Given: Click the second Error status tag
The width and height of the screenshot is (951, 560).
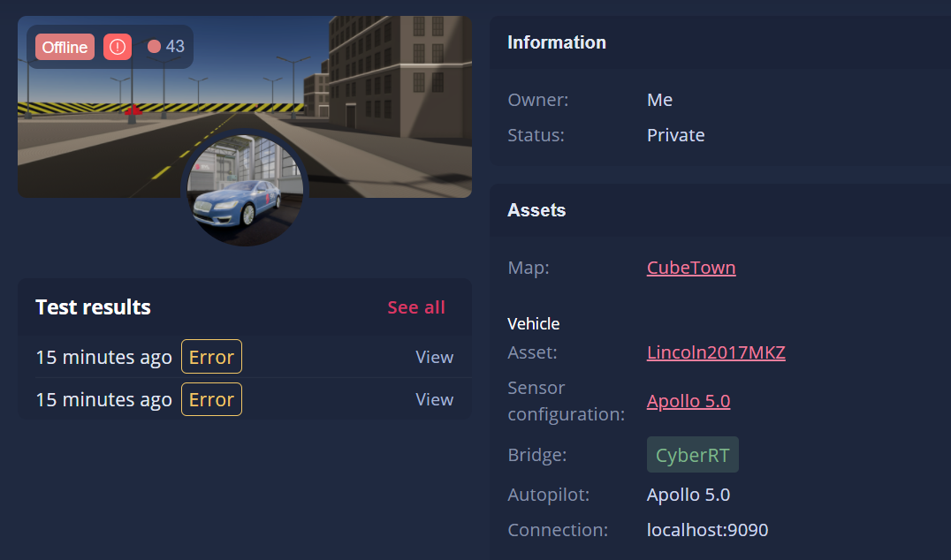Looking at the screenshot, I should coord(211,399).
